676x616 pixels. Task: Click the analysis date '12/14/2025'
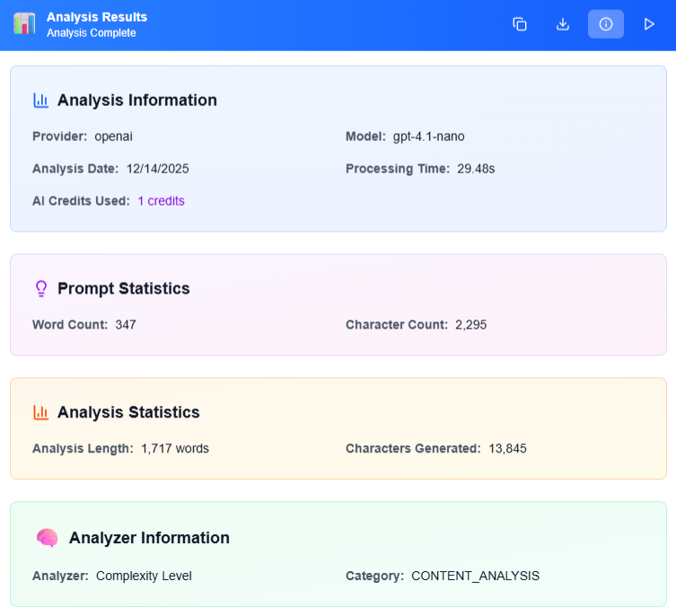[157, 169]
